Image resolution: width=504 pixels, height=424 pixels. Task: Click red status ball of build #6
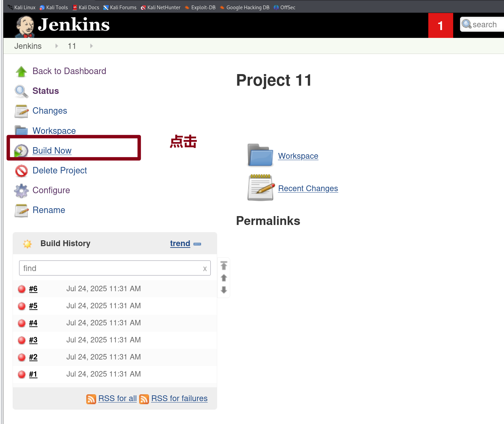pyautogui.click(x=22, y=289)
